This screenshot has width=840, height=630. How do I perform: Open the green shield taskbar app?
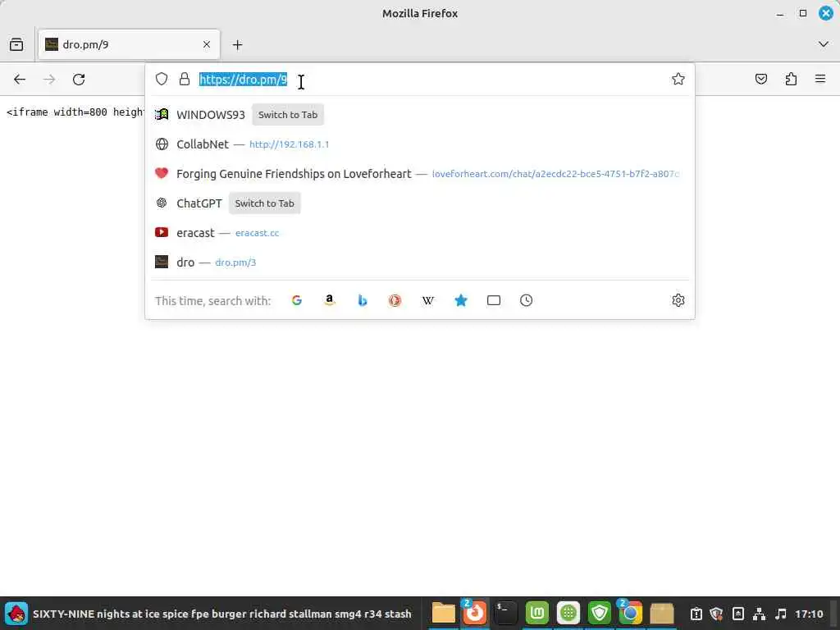pos(599,614)
